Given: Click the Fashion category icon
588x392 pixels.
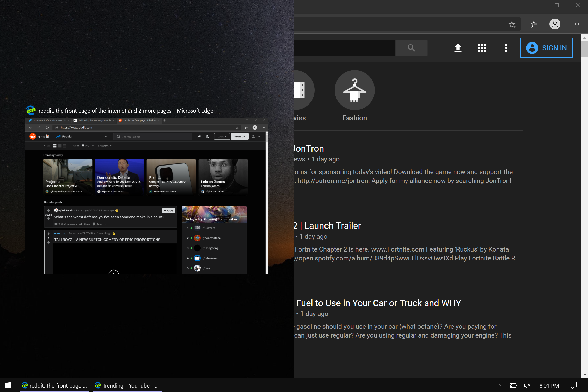Looking at the screenshot, I should point(354,90).
